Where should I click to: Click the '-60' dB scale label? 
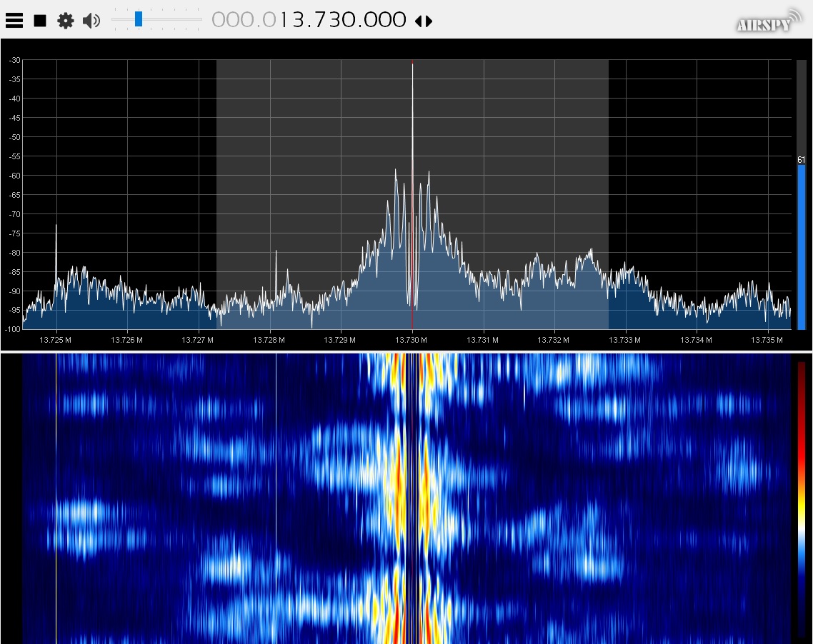tap(14, 176)
